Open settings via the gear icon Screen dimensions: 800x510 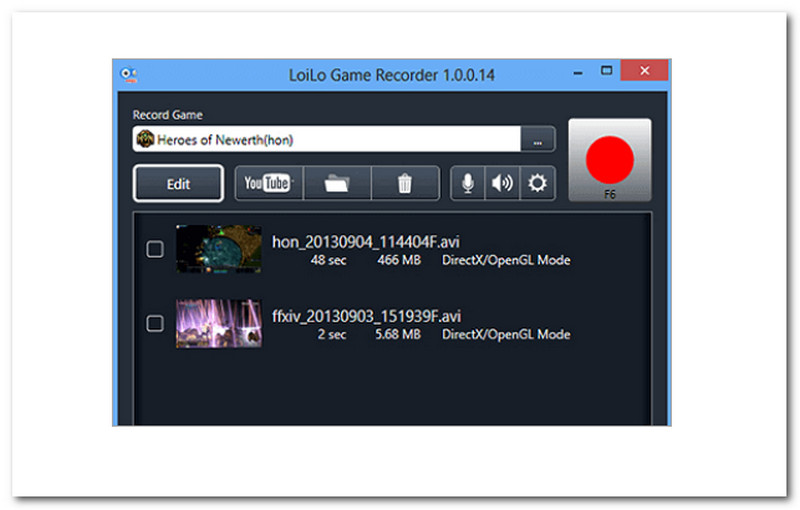(x=537, y=183)
